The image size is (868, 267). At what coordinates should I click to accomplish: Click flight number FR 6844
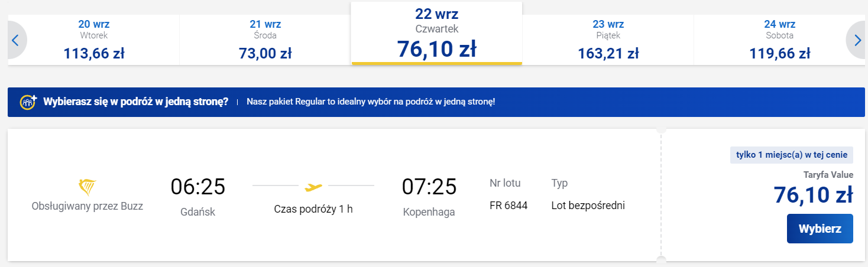point(509,206)
